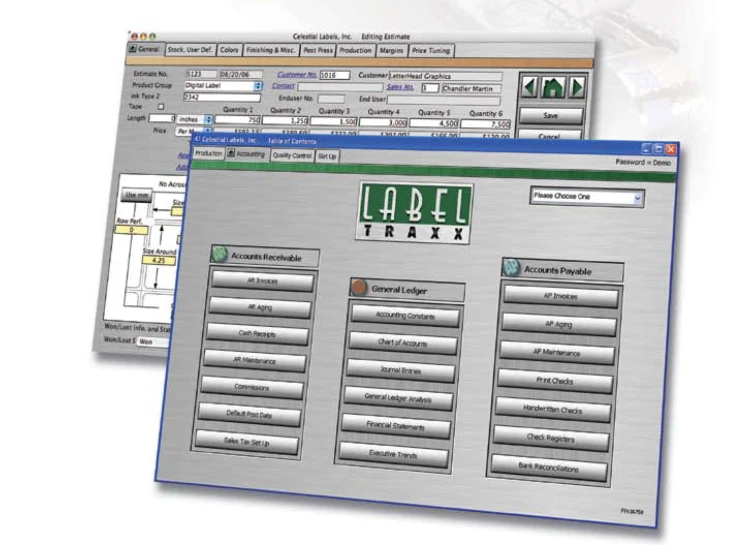The width and height of the screenshot is (750, 545).
Task: Open the Price Tuning tab
Action: pyautogui.click(x=431, y=51)
